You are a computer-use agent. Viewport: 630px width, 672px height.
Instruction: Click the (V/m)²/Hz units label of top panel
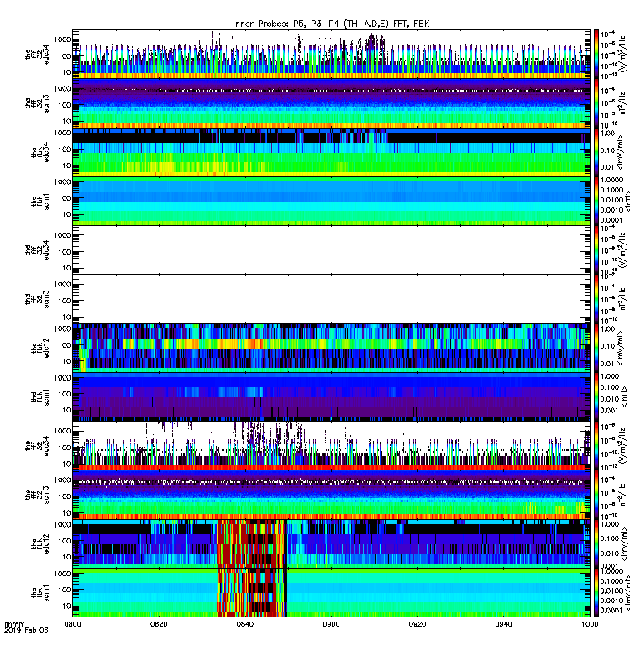624,55
